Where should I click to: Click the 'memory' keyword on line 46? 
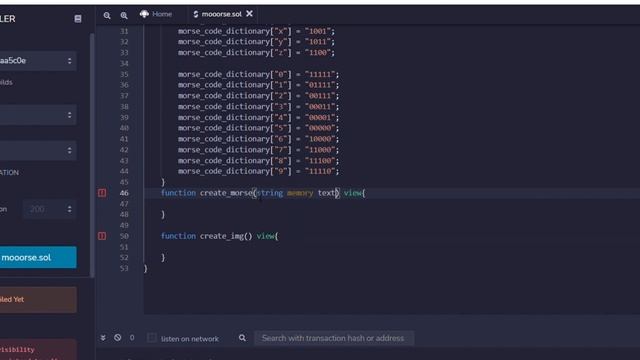tap(300, 193)
